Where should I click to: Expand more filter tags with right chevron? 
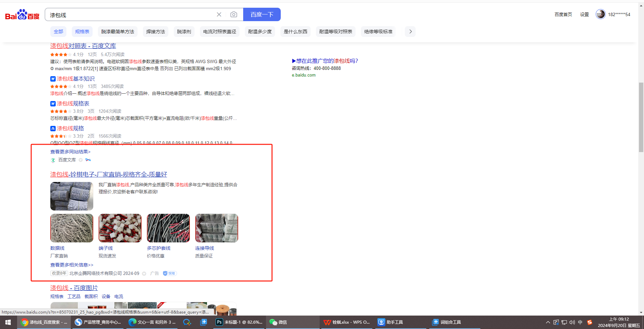pos(410,32)
